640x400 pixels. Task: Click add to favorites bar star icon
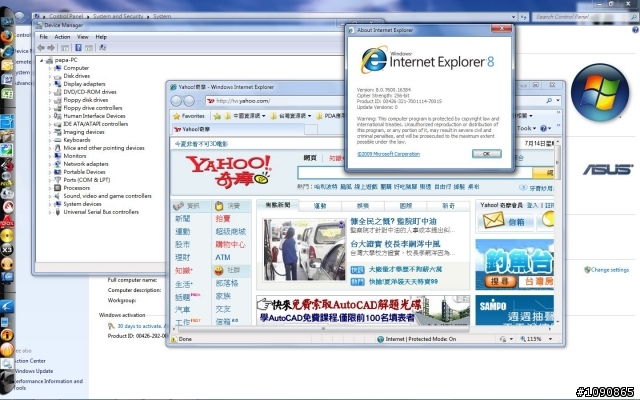(217, 116)
